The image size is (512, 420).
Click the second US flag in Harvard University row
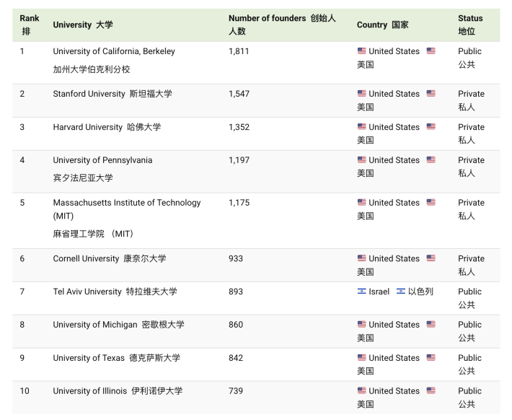(431, 127)
